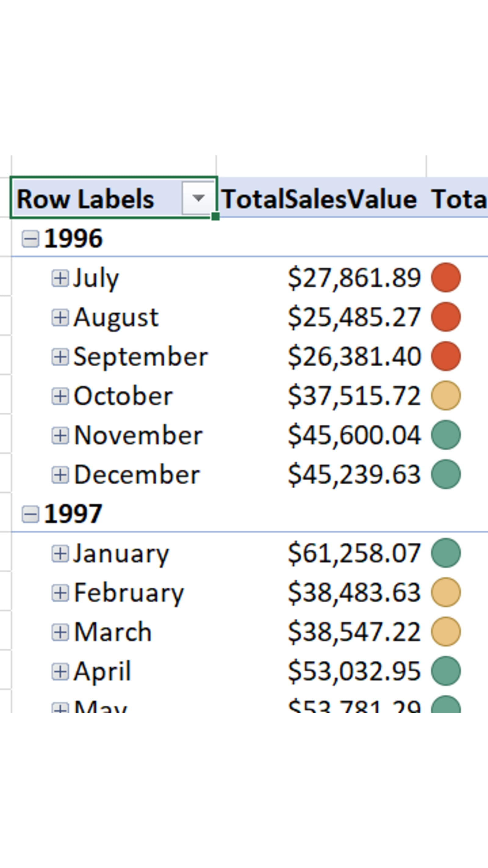This screenshot has height=868, width=488.
Task: Expand the January 1997 group
Action: click(60, 552)
